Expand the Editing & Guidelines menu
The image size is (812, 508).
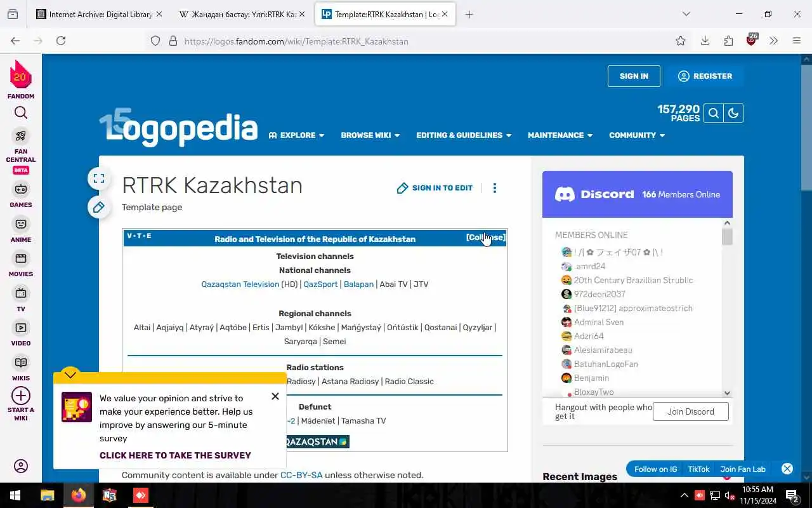464,135
